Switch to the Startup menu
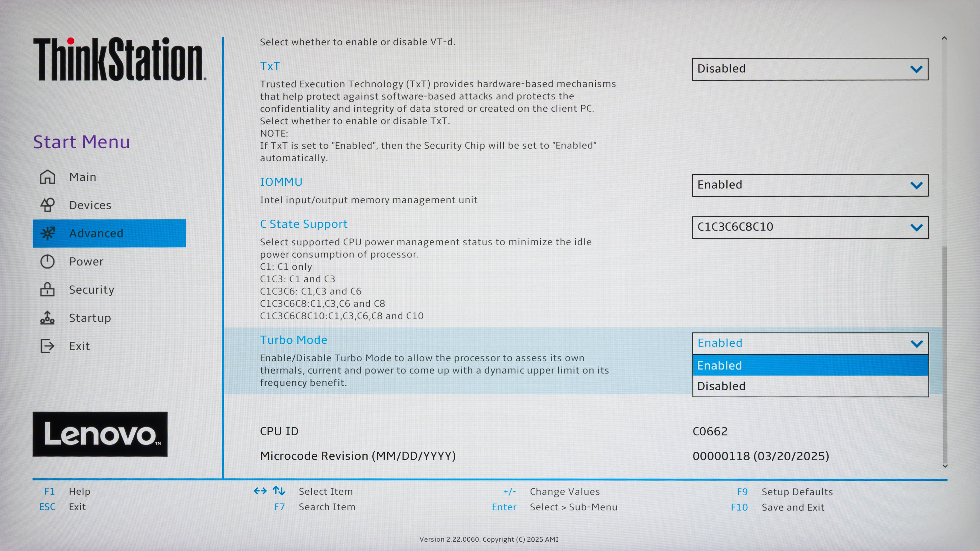 coord(90,318)
